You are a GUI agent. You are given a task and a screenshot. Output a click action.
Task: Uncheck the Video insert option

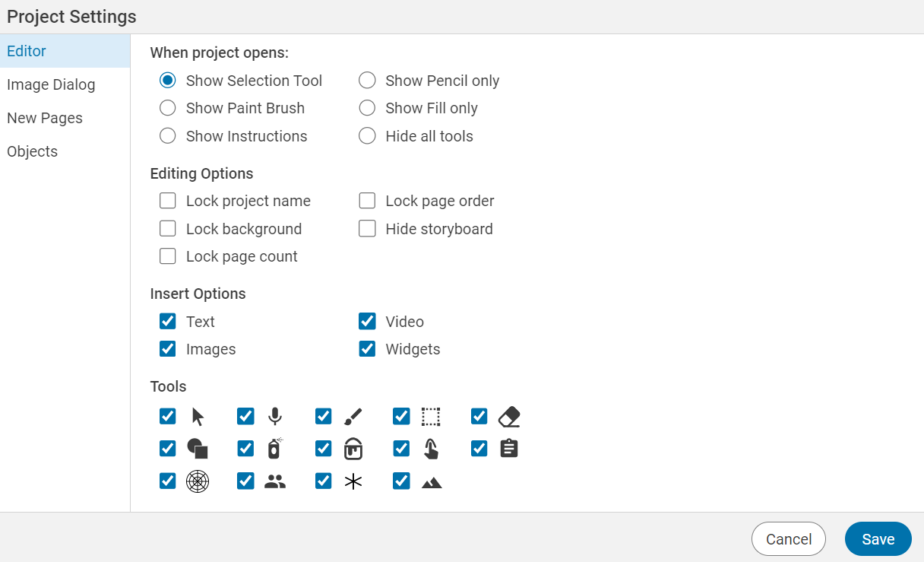tap(367, 322)
